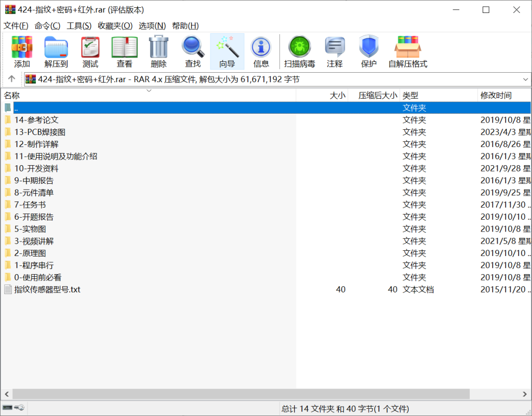Viewport: 532px width, 416px height.
Task: Launch the 向导 (Wizard) magic wand icon
Action: click(x=227, y=50)
